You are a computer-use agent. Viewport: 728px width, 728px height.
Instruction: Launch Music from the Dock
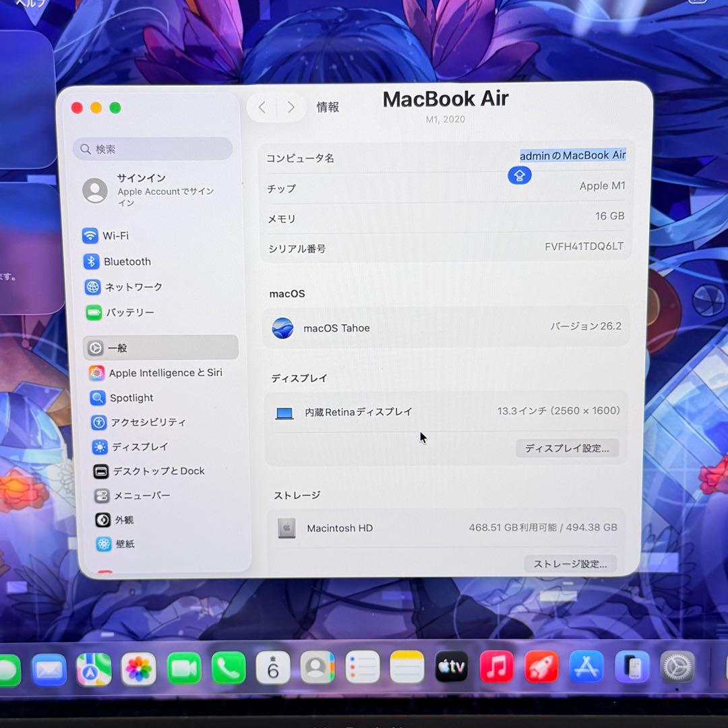pos(497,667)
